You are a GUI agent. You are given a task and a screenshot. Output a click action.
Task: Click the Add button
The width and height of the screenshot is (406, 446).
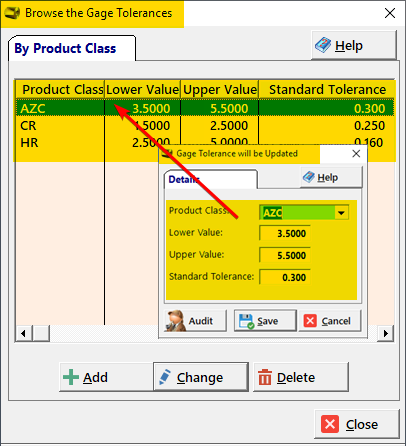pyautogui.click(x=106, y=377)
